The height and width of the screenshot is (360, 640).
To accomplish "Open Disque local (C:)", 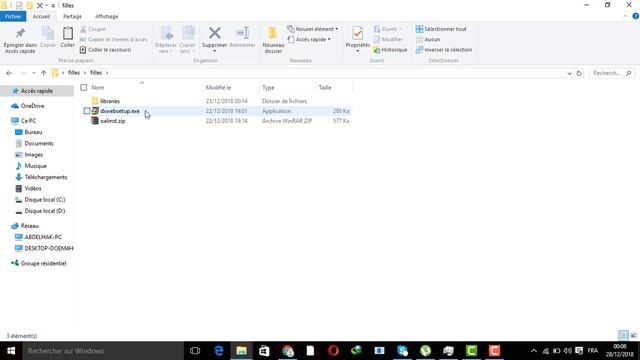I will (x=44, y=200).
